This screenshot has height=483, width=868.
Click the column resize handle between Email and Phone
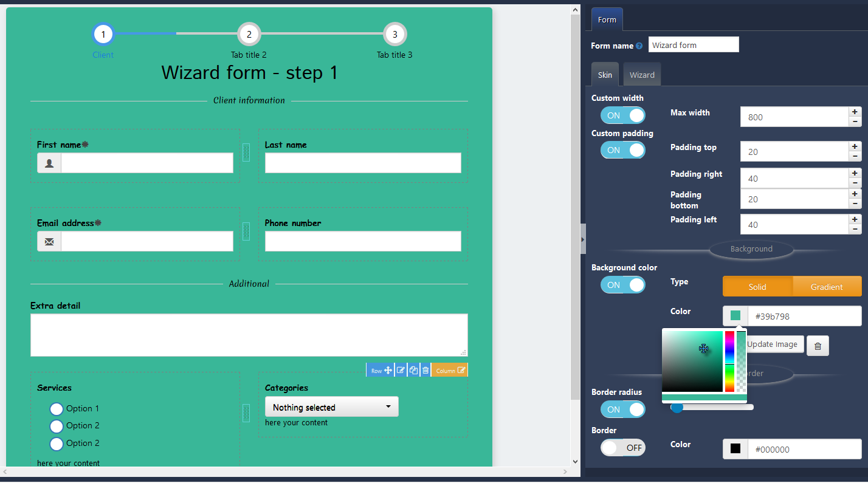[246, 231]
